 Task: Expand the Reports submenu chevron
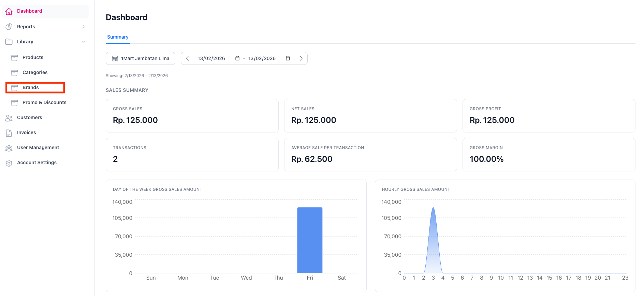[x=83, y=27]
